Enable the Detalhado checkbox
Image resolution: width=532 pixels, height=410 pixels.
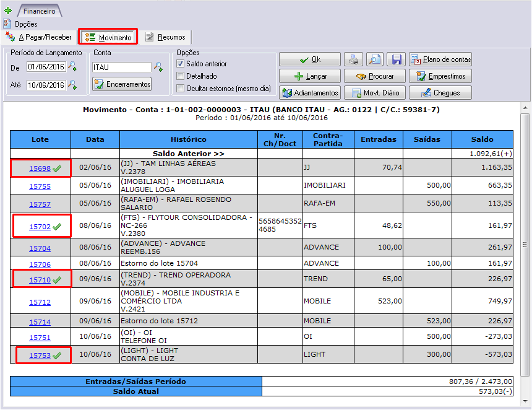coord(181,76)
